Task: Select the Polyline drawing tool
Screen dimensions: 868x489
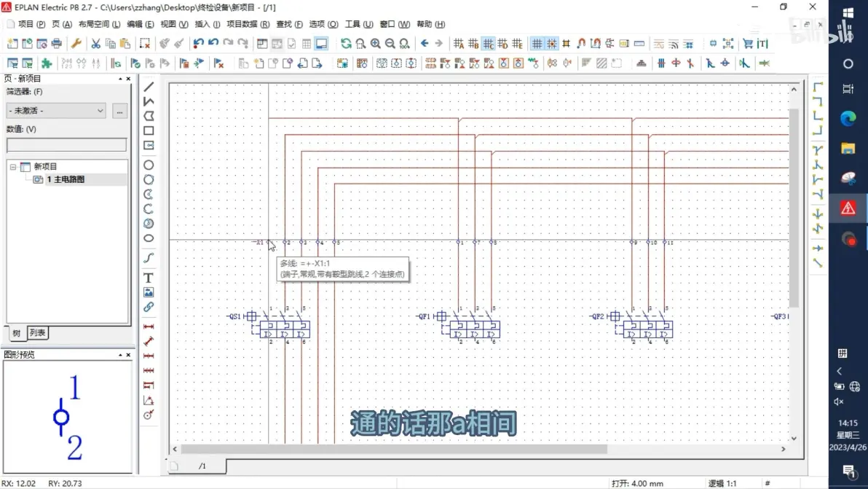Action: coord(149,101)
